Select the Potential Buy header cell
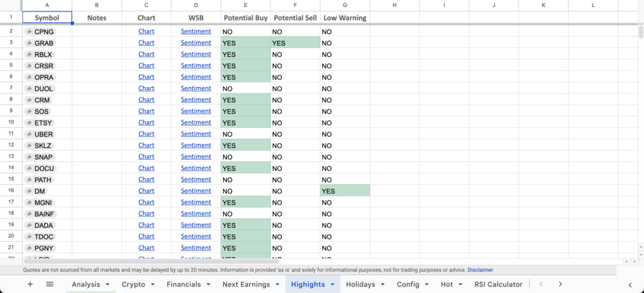Screen dimensions: 644x293 [x=245, y=18]
